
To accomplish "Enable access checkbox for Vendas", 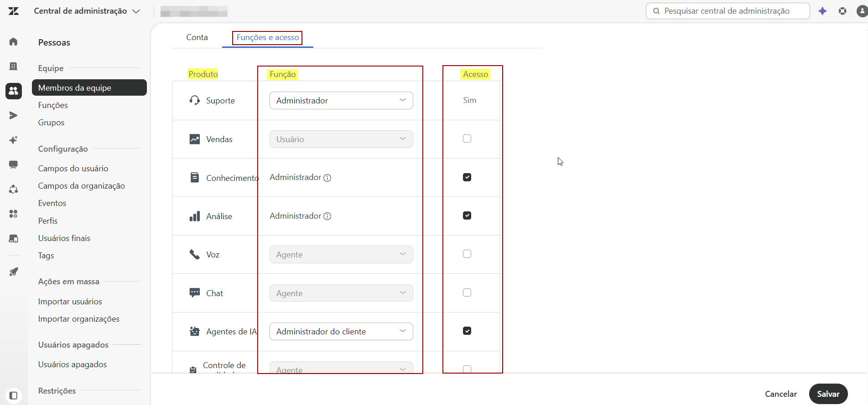I will click(467, 138).
